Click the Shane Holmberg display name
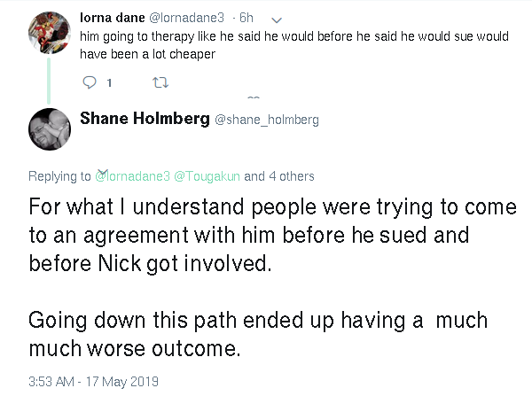 (x=145, y=119)
